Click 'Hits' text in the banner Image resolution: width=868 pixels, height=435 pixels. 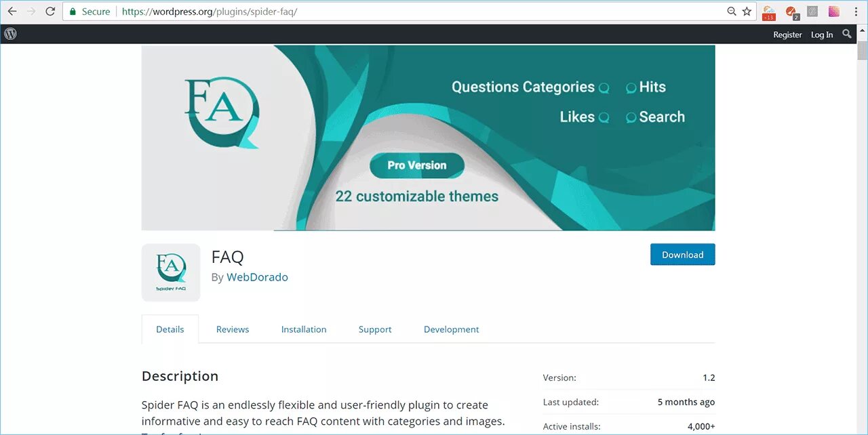click(x=652, y=87)
